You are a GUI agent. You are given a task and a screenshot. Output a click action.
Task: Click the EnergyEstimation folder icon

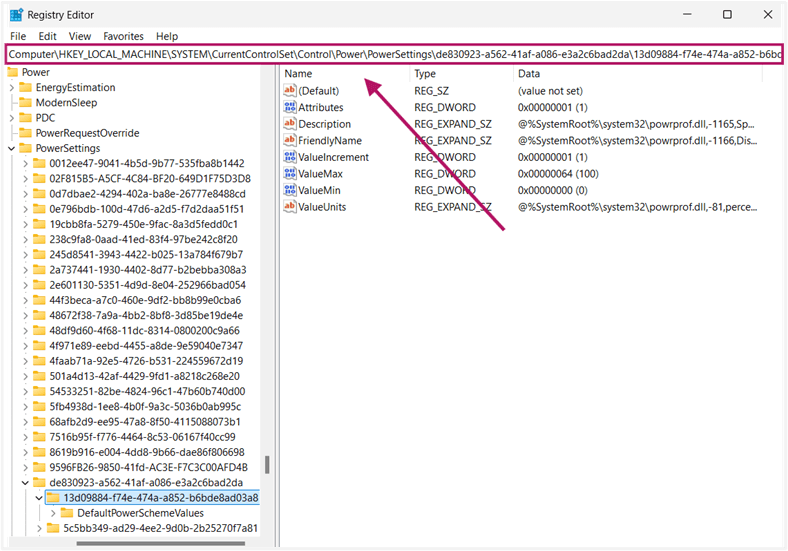[25, 87]
